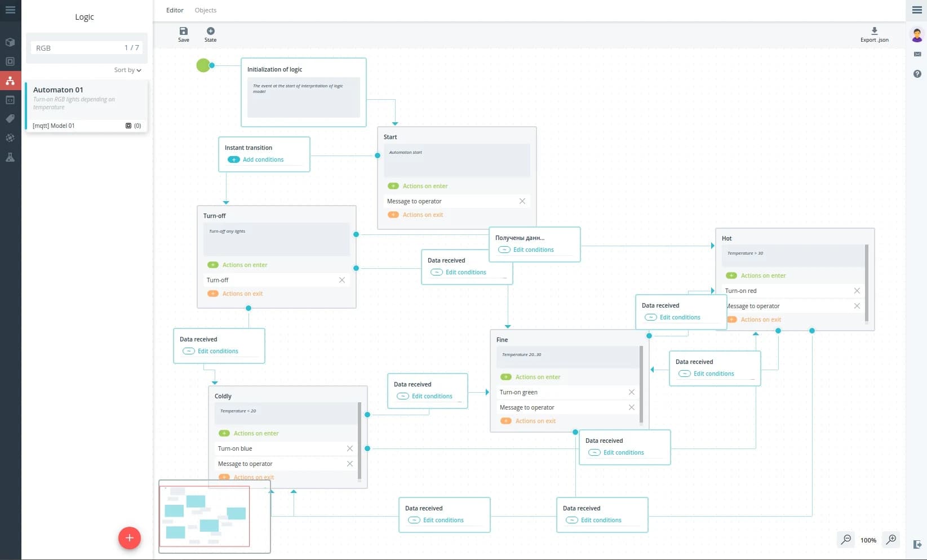Zoom in the canvas with the magnifier
This screenshot has width=927, height=560.
coord(891,540)
